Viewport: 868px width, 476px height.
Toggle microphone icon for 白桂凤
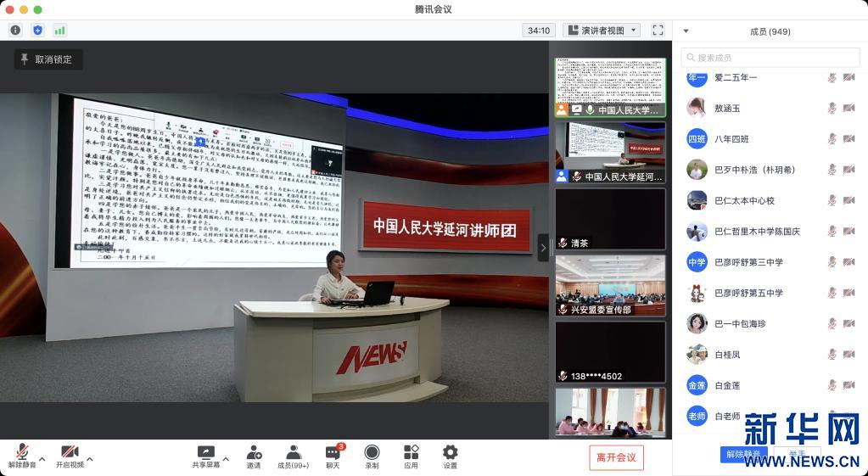coord(832,354)
